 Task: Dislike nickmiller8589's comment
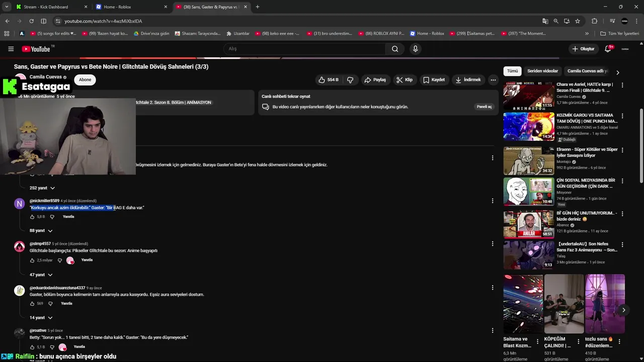(x=52, y=217)
